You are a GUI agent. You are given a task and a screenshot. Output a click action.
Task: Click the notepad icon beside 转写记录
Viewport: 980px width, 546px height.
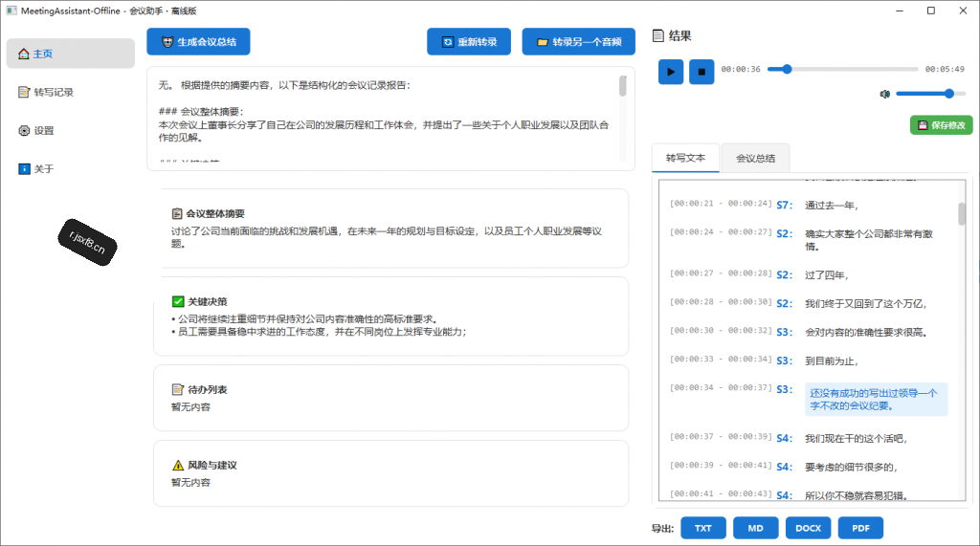click(x=24, y=93)
